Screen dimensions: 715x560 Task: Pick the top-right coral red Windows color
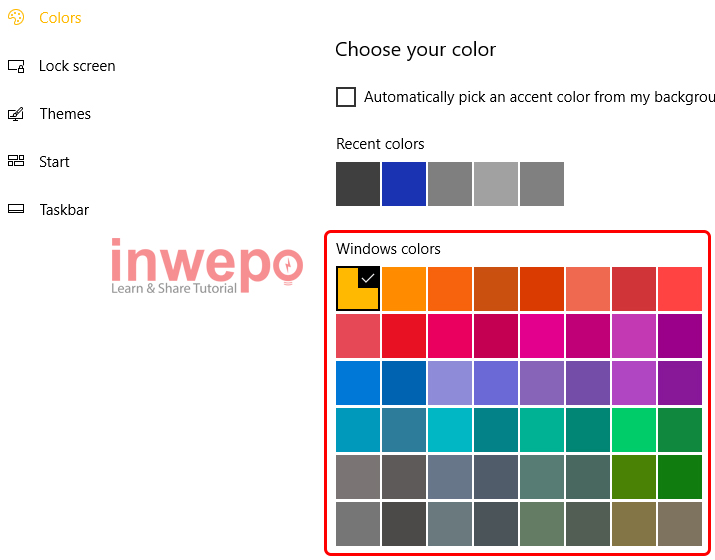pyautogui.click(x=680, y=289)
